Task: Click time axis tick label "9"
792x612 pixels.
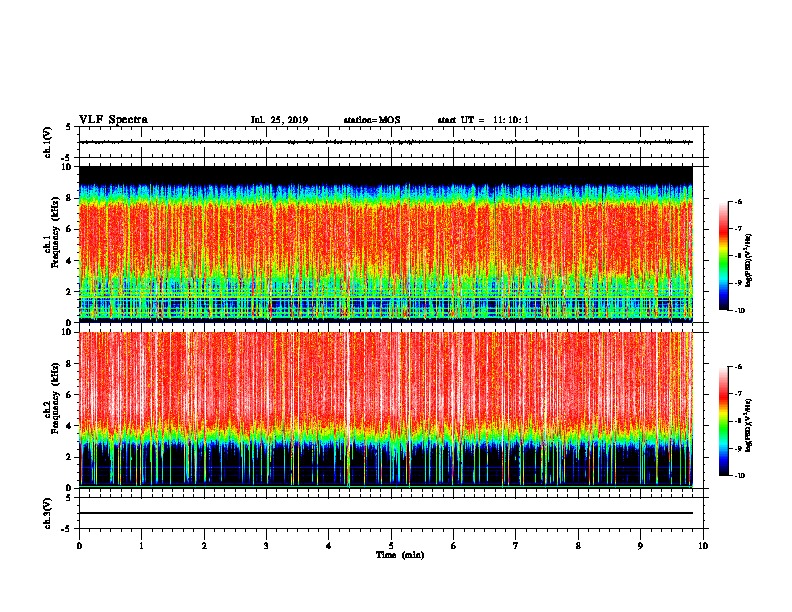Action: (640, 546)
